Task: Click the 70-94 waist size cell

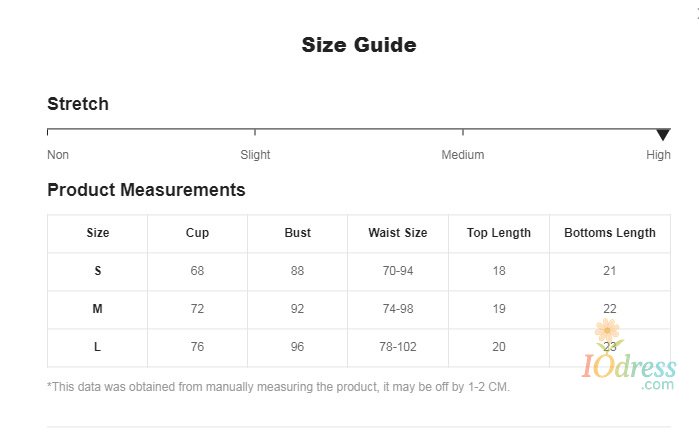Action: (397, 271)
